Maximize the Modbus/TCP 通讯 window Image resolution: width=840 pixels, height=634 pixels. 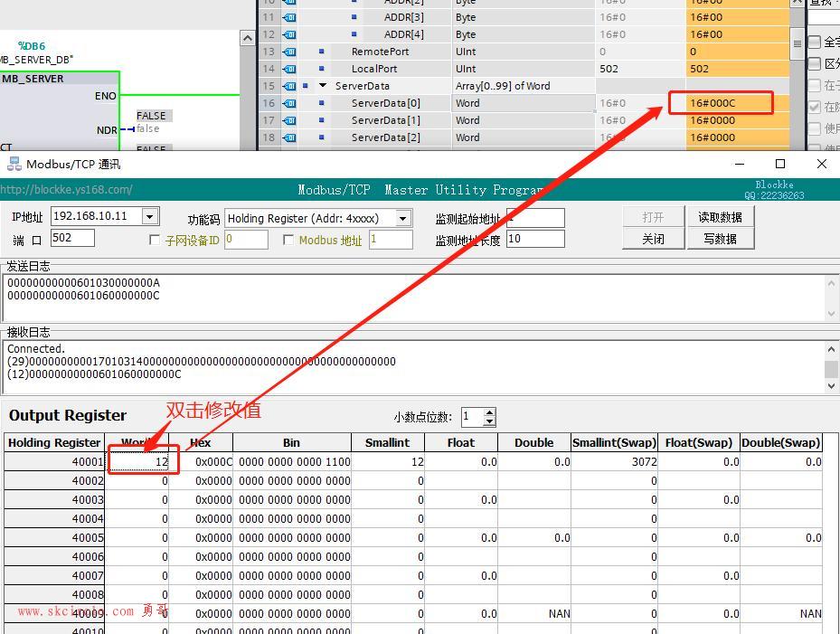tap(780, 164)
